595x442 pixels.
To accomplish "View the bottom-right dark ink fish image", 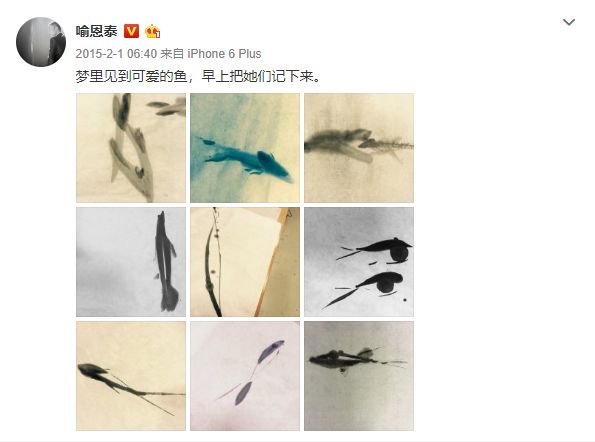I will point(359,376).
